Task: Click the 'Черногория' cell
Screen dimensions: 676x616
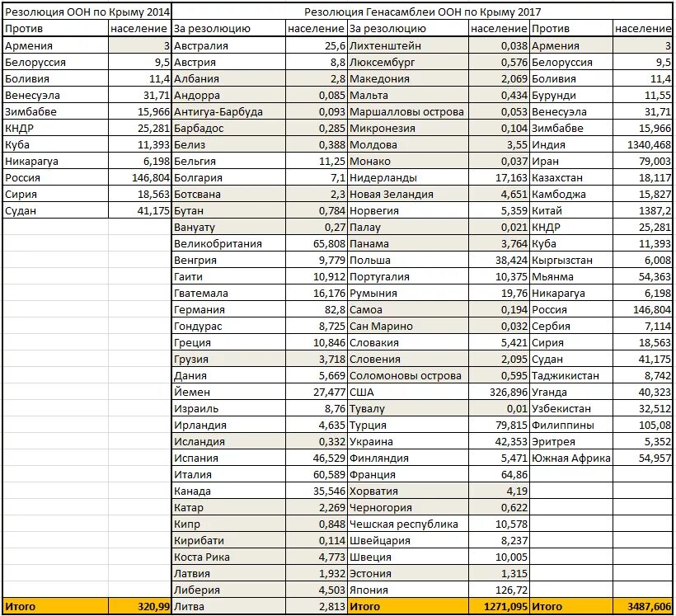Action: (x=408, y=507)
